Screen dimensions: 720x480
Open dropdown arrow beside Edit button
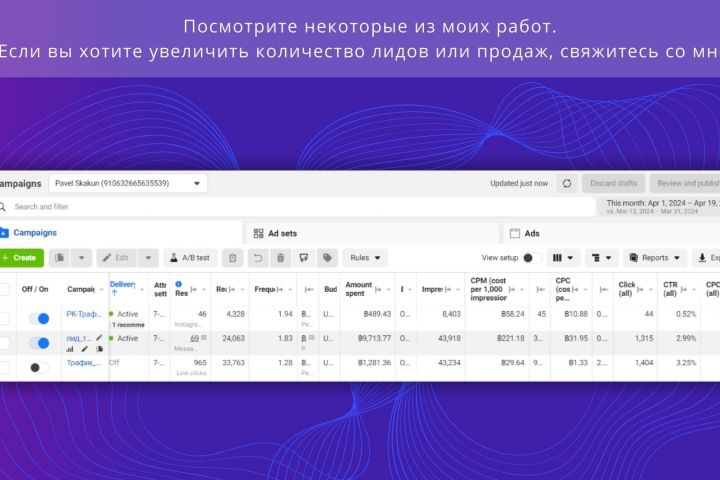tap(148, 258)
